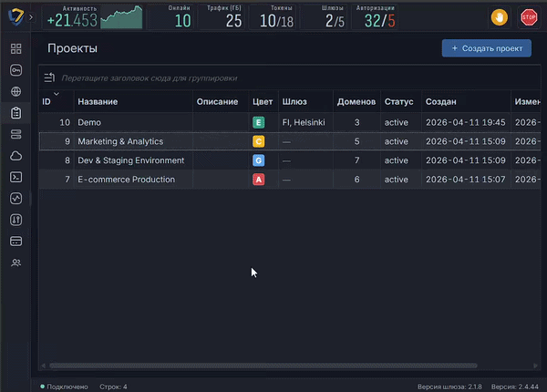Open the users icon in sidebar
Screen dimensions: 547x392
(x=15, y=263)
